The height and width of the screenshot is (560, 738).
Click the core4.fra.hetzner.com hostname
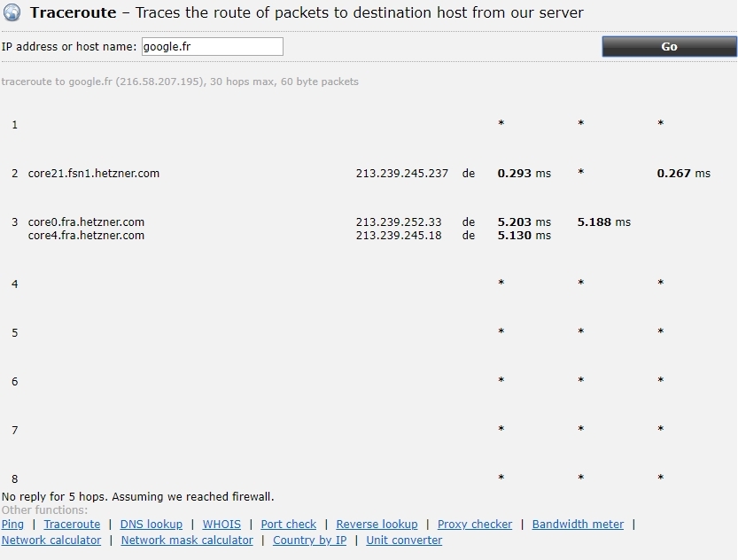[x=86, y=236]
